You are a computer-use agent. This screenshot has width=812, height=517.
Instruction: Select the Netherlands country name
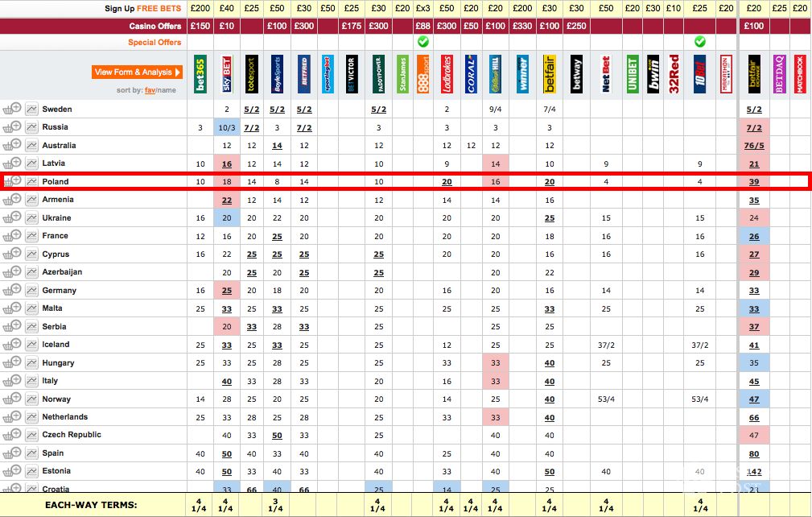(x=64, y=417)
